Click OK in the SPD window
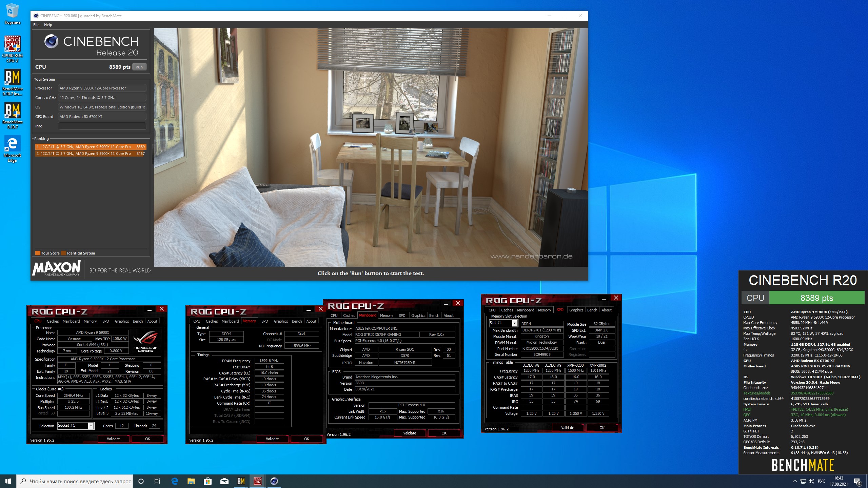The image size is (868, 488). click(x=602, y=428)
